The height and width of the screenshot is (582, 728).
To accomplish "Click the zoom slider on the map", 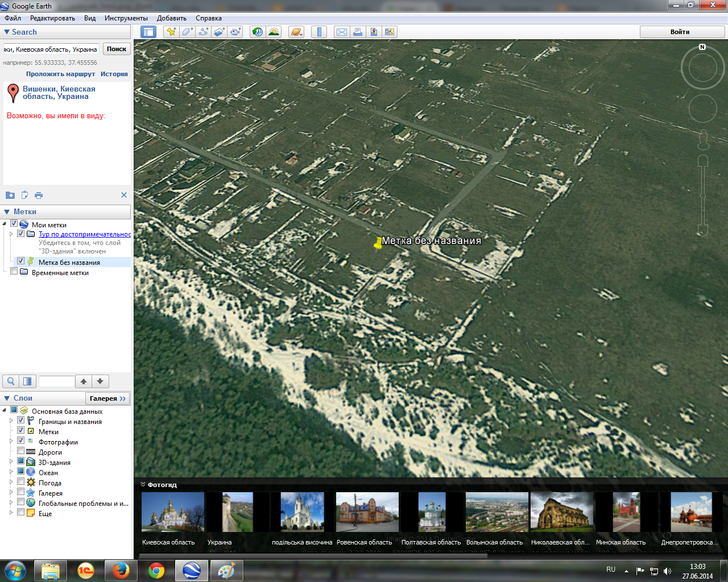I will click(703, 196).
